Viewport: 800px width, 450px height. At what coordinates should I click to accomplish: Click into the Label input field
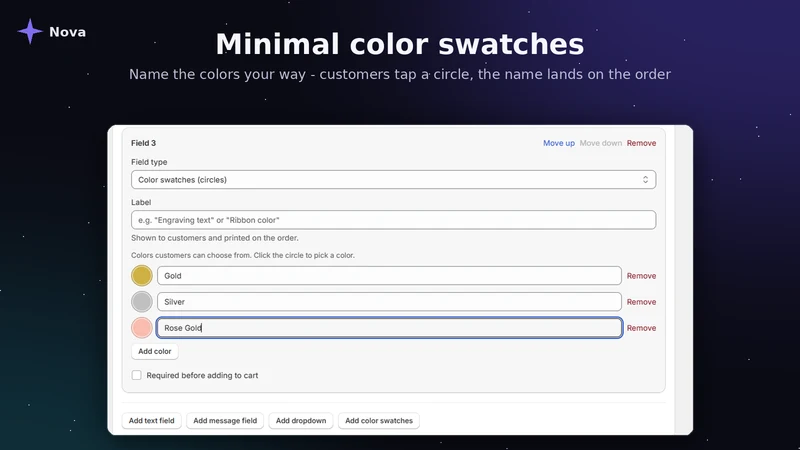pos(393,220)
